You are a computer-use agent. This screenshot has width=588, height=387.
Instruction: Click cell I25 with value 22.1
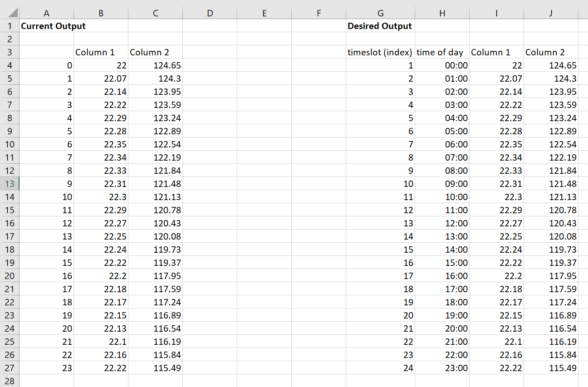[496, 342]
